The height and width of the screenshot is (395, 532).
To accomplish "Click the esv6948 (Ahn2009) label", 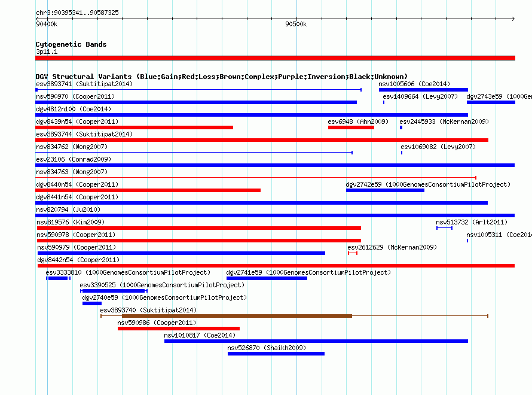I will pyautogui.click(x=358, y=121).
